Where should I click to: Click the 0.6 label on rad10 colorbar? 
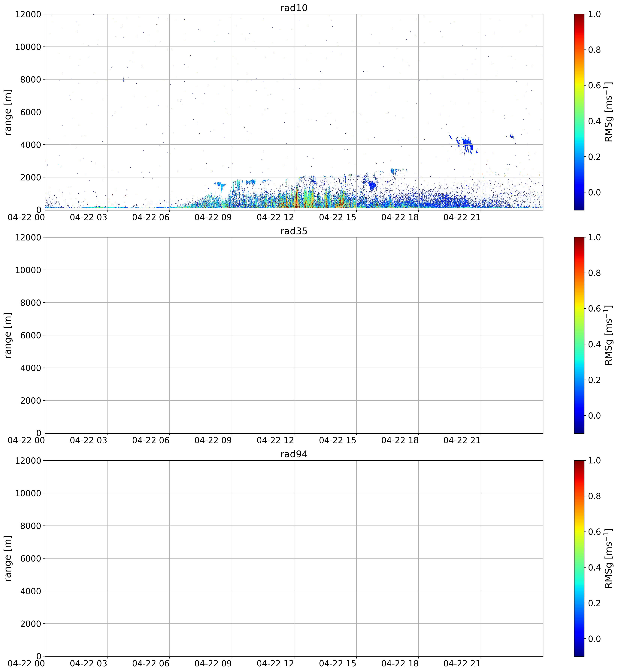point(595,85)
